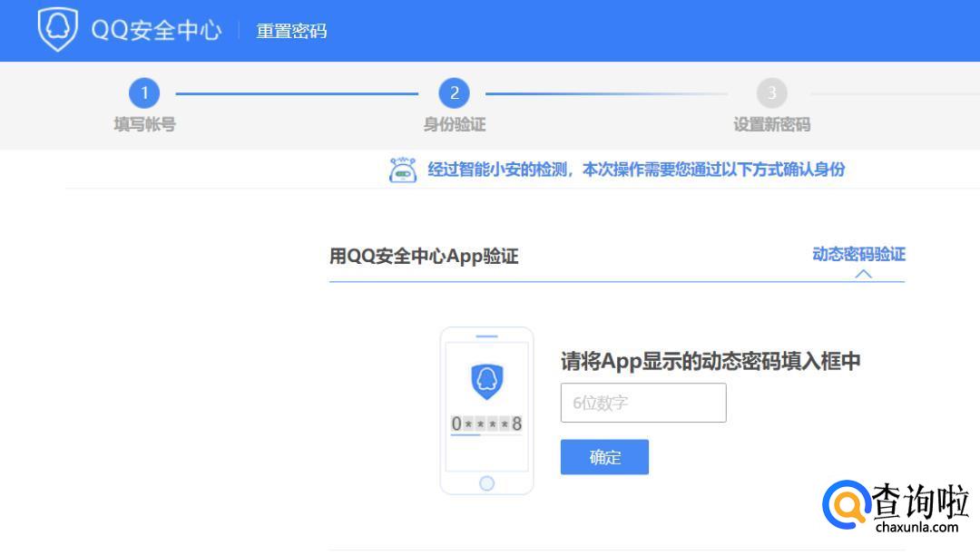Select step 2 circle icon
The width and height of the screenshot is (980, 555).
[455, 93]
